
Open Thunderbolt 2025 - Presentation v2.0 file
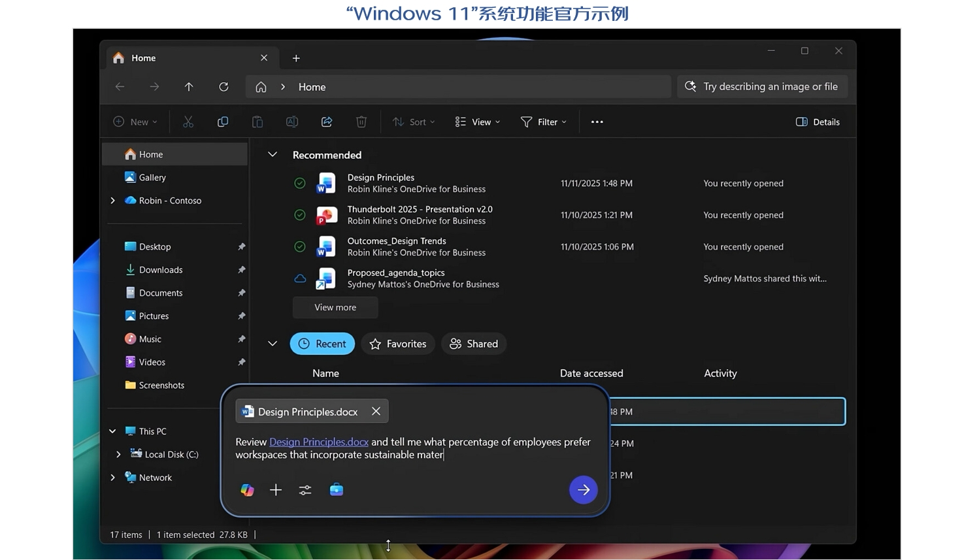point(420,209)
